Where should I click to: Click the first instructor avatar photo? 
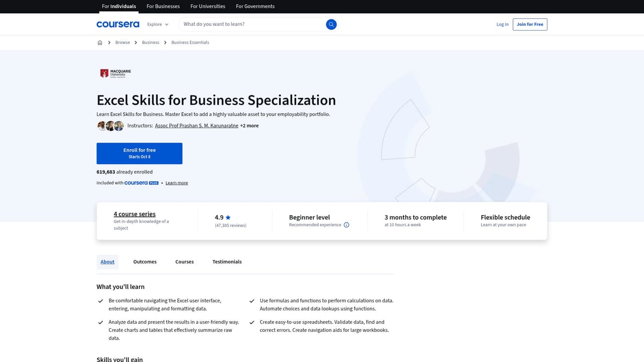pos(101,125)
